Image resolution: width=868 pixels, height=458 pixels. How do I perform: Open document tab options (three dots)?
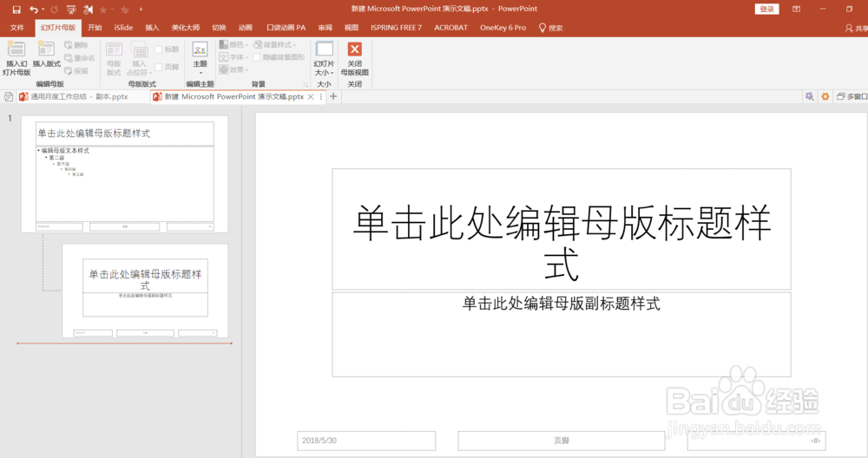coord(320,96)
